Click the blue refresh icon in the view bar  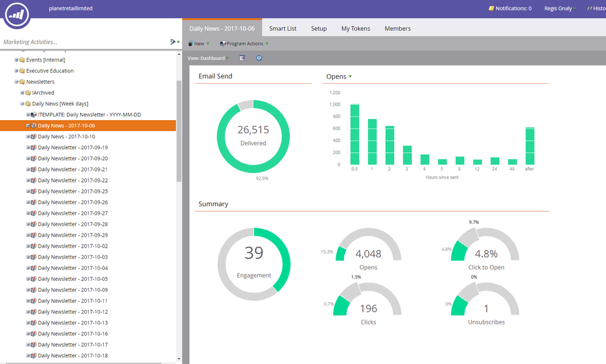click(x=259, y=58)
